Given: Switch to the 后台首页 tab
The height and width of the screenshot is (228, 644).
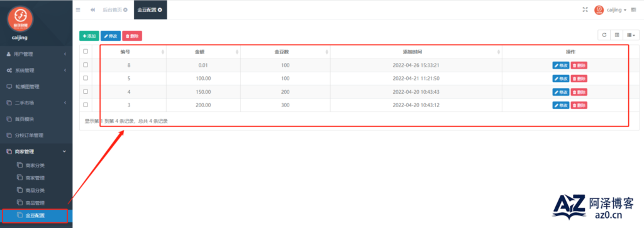Looking at the screenshot, I should point(112,10).
